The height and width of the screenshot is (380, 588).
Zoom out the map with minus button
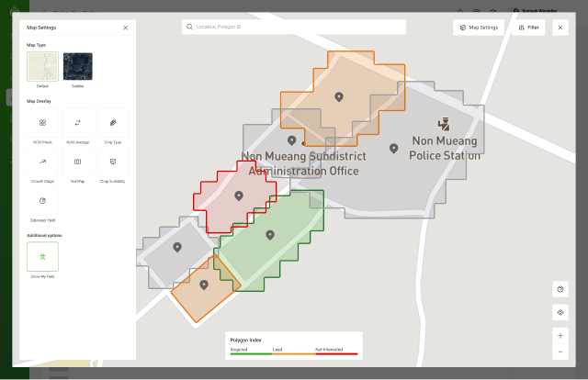(560, 352)
